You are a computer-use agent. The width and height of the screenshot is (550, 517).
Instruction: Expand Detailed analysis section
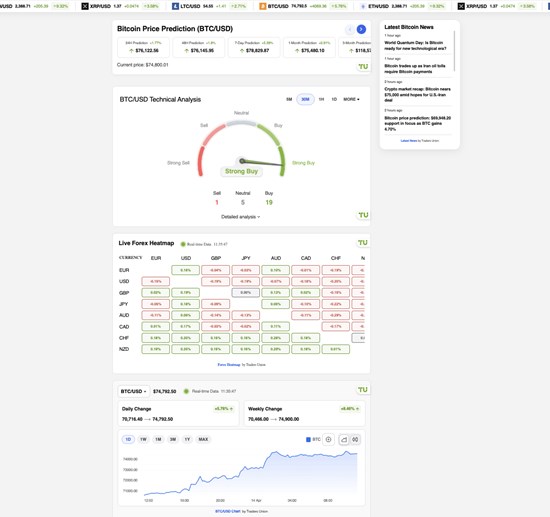[241, 217]
